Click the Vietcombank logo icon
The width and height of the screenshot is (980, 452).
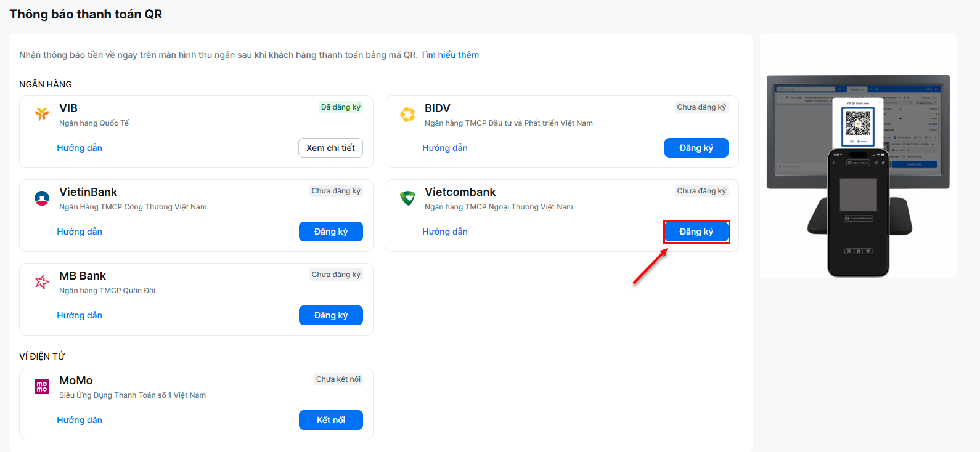coord(407,198)
